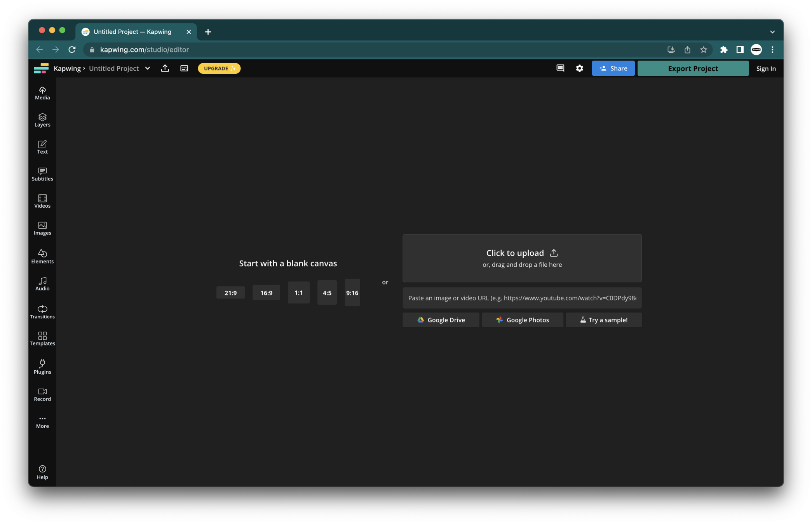
Task: Open the Audio panel
Action: [42, 284]
